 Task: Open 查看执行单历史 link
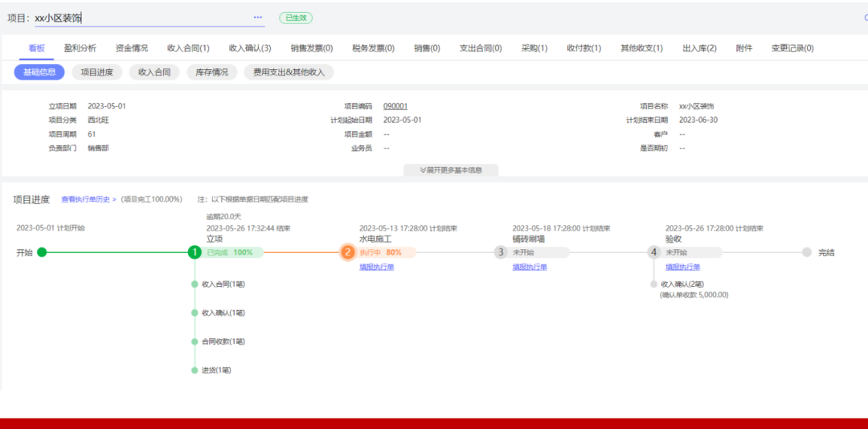[x=88, y=199]
